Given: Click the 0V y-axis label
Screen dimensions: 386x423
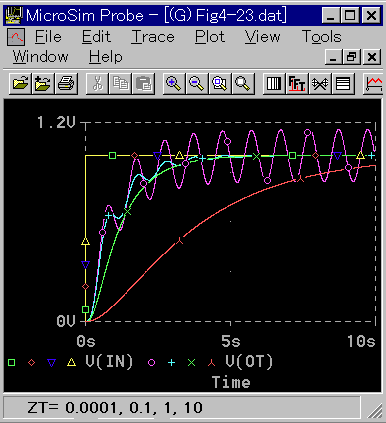Looking at the screenshot, I should 66,321.
